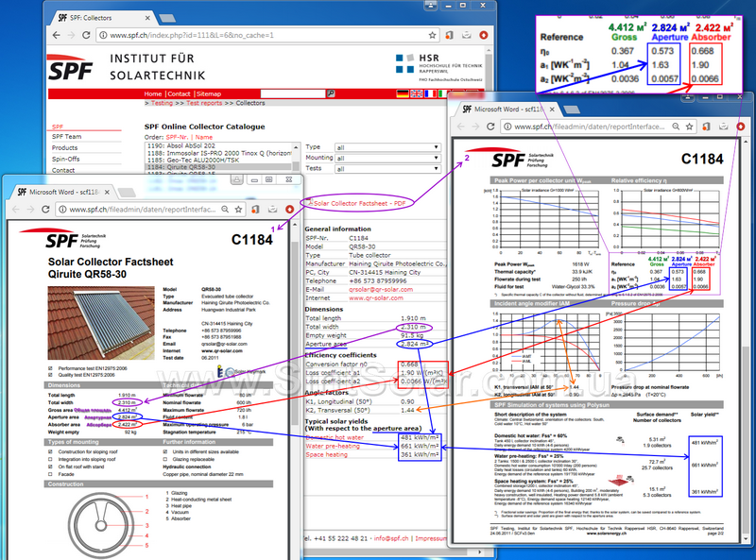Reload the efficiency charts factsheet page
Viewport: 756px width, 560px height.
point(490,127)
